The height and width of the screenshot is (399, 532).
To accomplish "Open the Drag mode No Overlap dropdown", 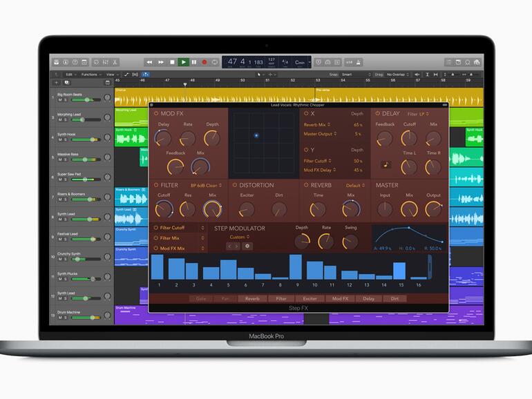I will [x=398, y=75].
